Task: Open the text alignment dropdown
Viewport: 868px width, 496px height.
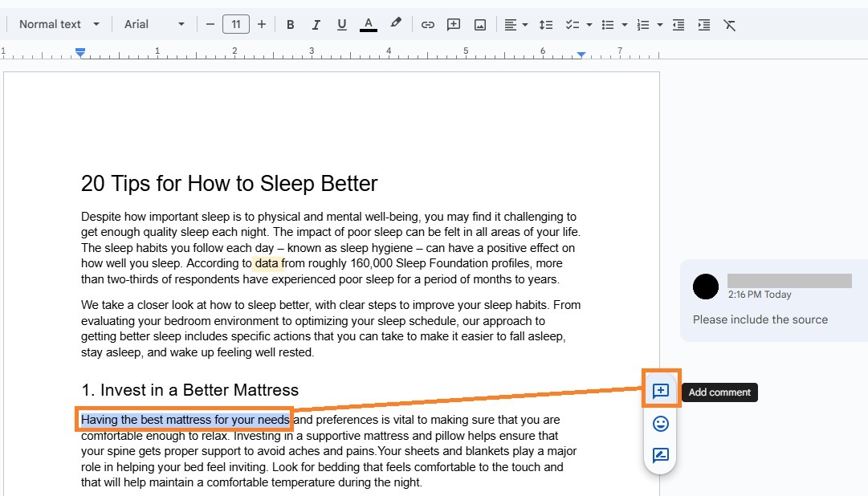Action: (516, 24)
